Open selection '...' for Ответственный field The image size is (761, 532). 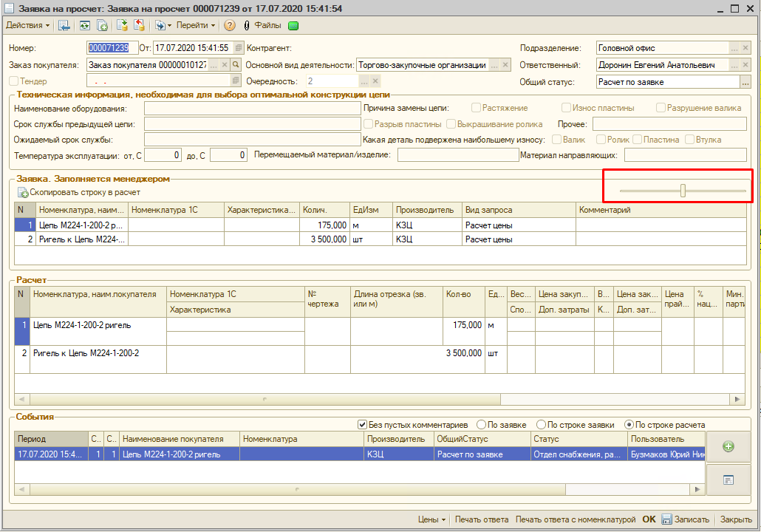click(x=734, y=64)
